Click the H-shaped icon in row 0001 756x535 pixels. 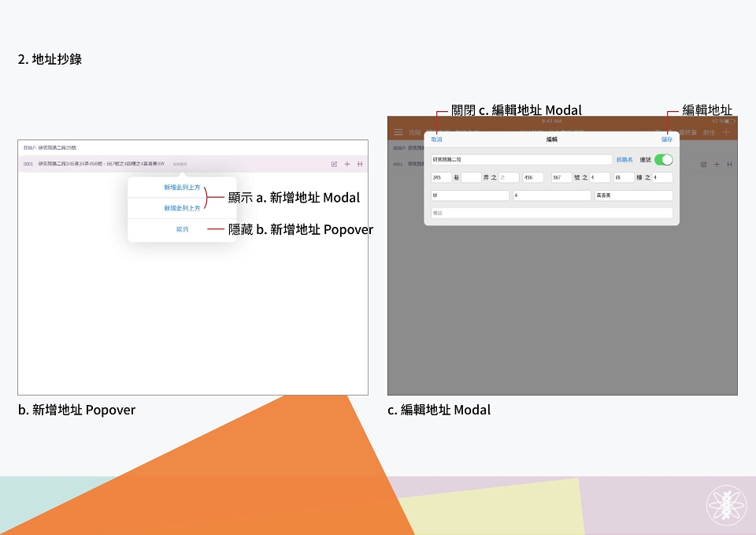click(x=360, y=164)
